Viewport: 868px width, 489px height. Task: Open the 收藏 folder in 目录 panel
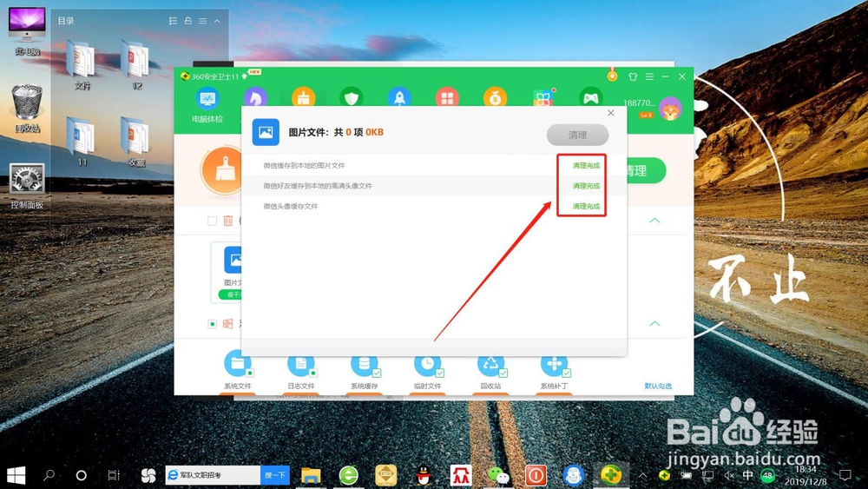(x=136, y=142)
